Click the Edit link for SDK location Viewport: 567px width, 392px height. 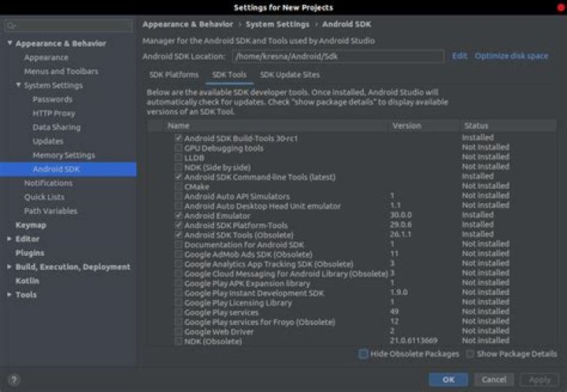tap(460, 56)
